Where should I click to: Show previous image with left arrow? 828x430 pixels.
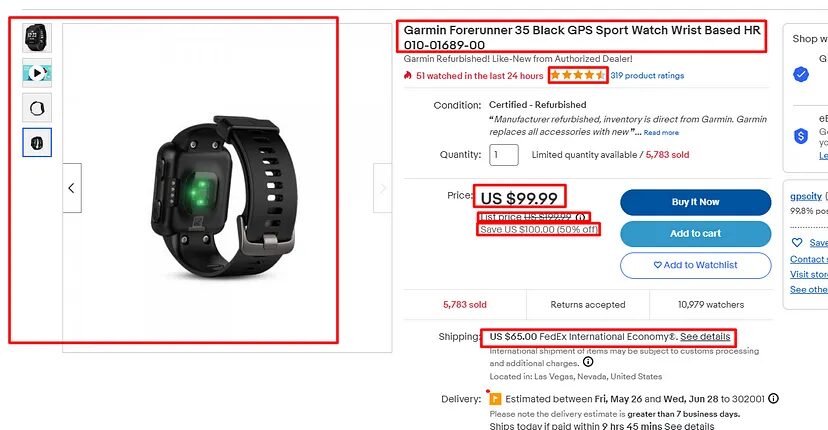coord(72,188)
